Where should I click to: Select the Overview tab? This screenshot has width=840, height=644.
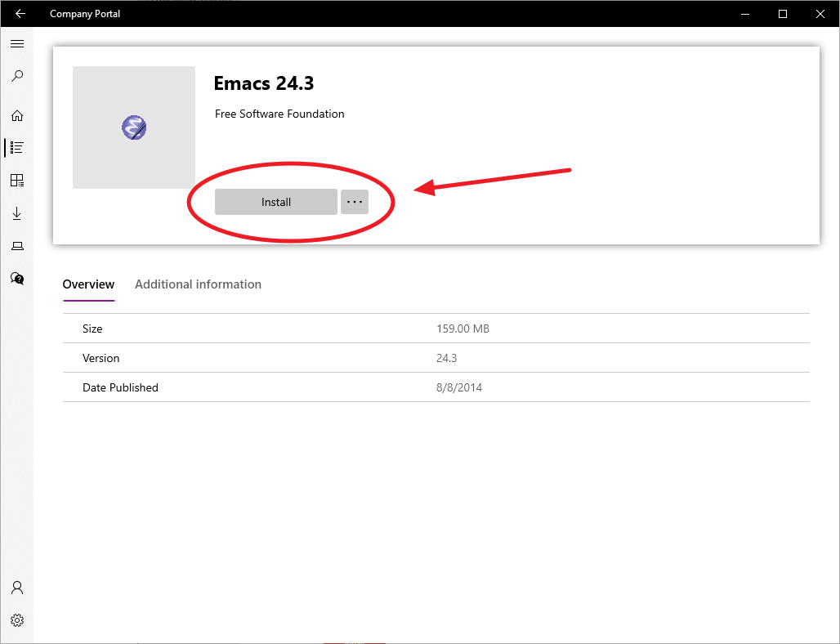(88, 284)
